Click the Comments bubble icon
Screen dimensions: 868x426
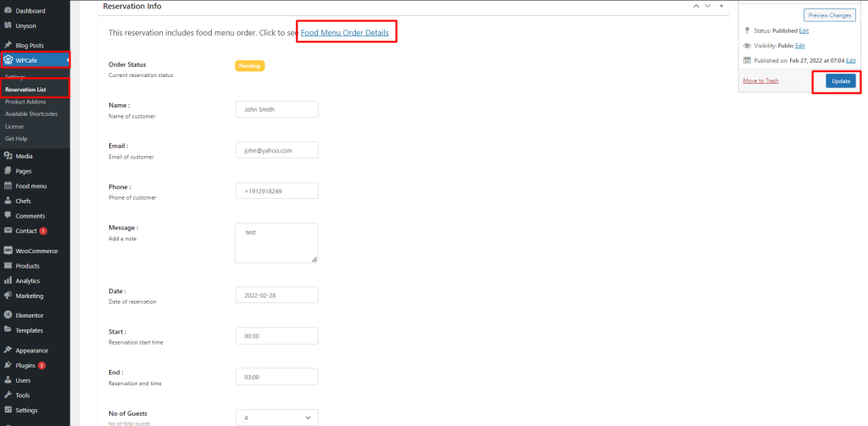pyautogui.click(x=8, y=216)
